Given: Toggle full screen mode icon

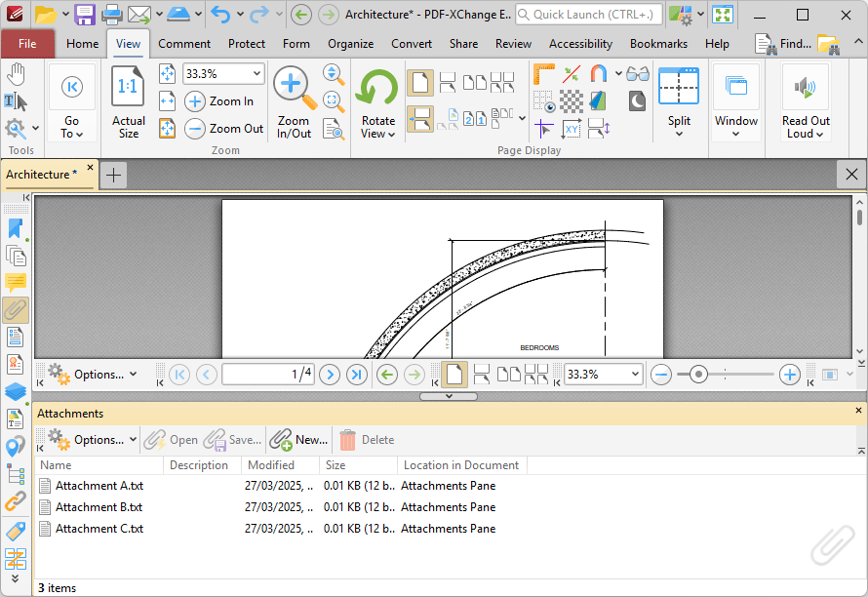Looking at the screenshot, I should click(723, 15).
